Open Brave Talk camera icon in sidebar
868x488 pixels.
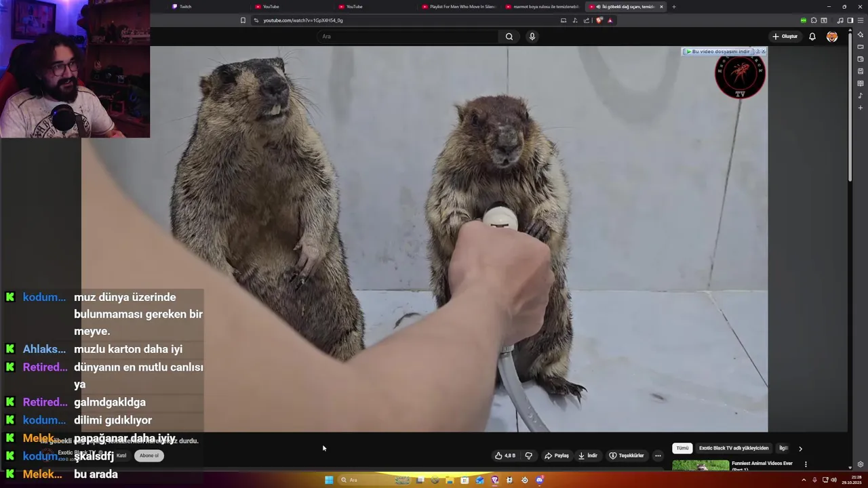(x=861, y=47)
